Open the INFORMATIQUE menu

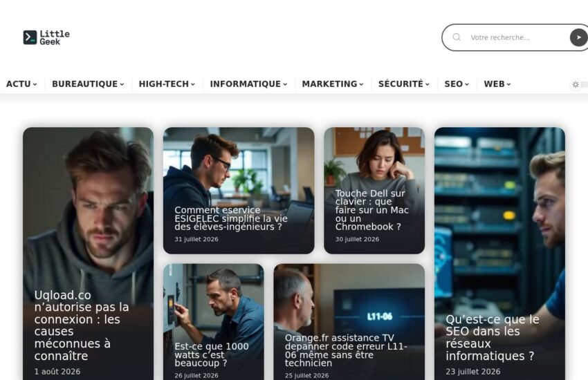click(x=248, y=84)
